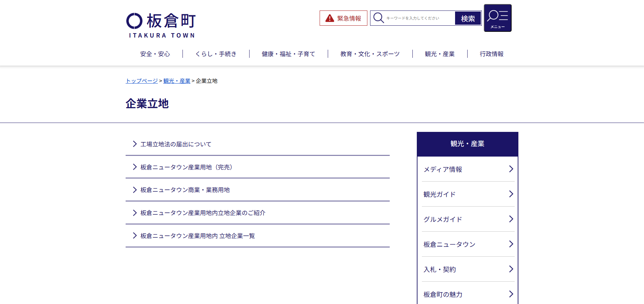Open 工場立地法の届出について link
644x304 pixels.
176,144
